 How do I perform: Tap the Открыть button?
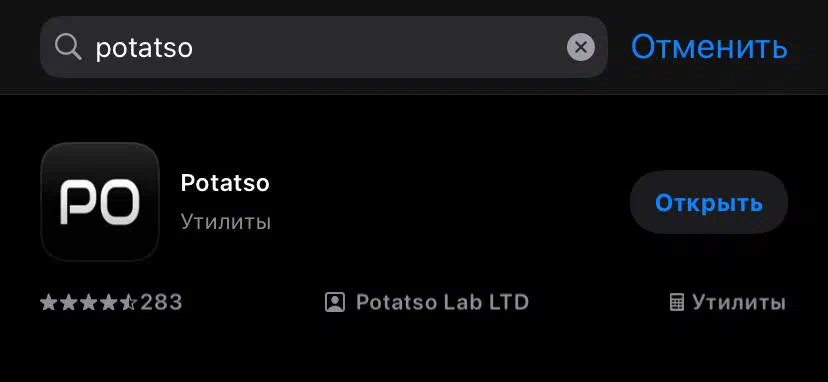coord(709,202)
